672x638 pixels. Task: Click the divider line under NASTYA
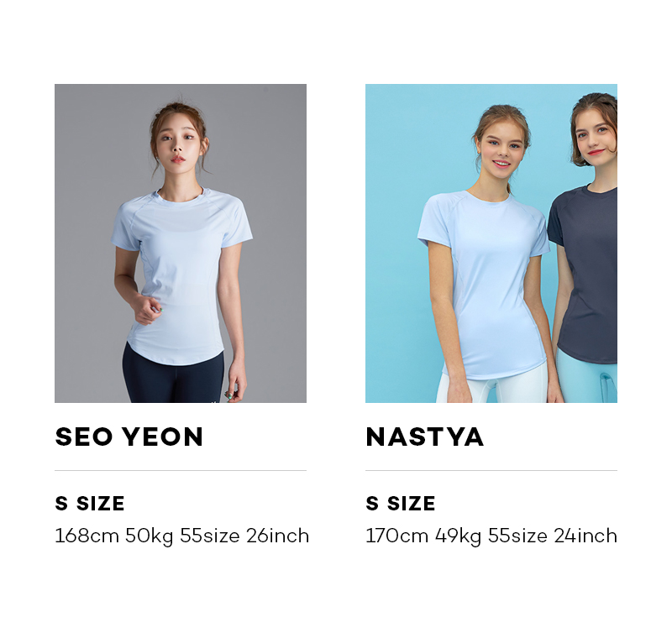(x=491, y=471)
